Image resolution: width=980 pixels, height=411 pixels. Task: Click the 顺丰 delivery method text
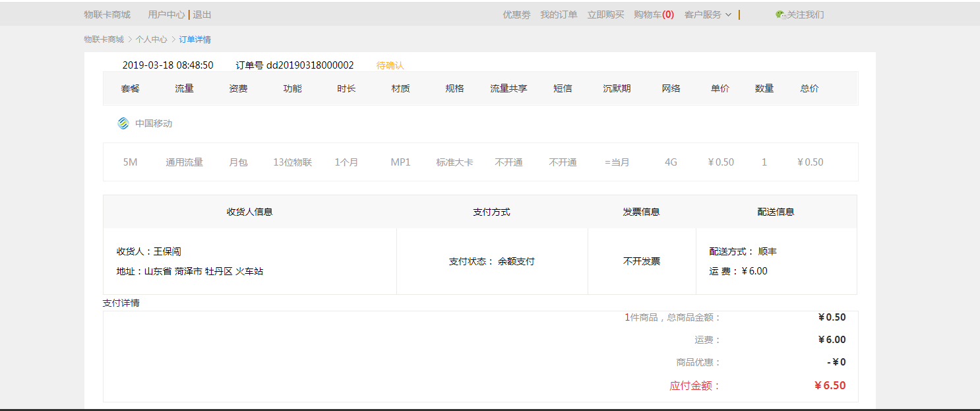[x=767, y=251]
